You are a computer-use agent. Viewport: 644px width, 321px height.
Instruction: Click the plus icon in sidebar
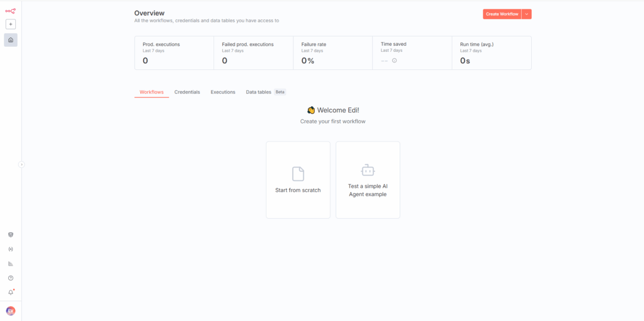coord(10,24)
